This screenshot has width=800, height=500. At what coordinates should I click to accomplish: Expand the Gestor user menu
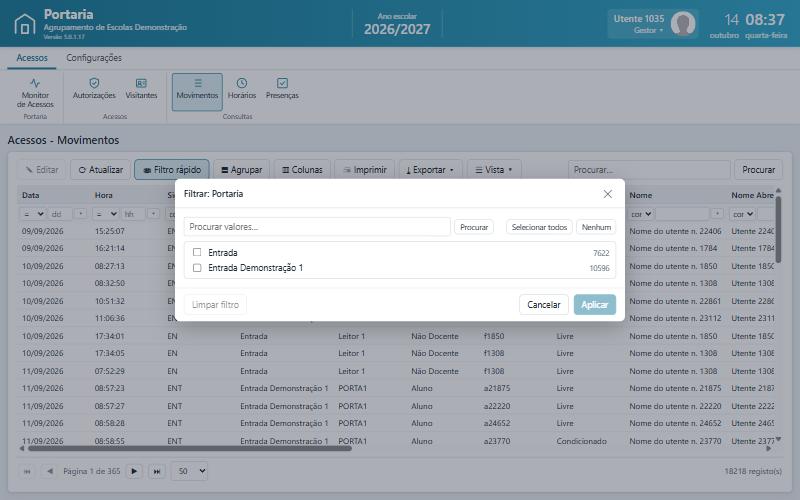[x=648, y=31]
